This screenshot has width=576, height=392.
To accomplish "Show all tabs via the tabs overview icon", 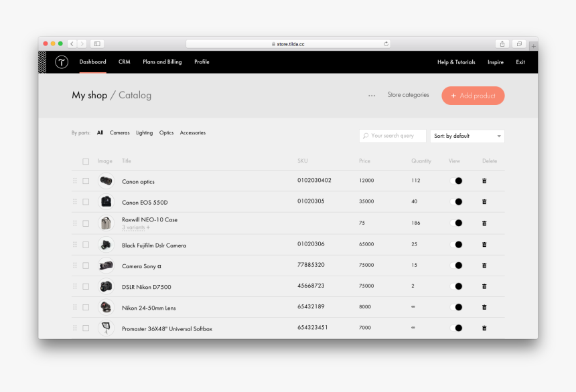I will point(519,43).
